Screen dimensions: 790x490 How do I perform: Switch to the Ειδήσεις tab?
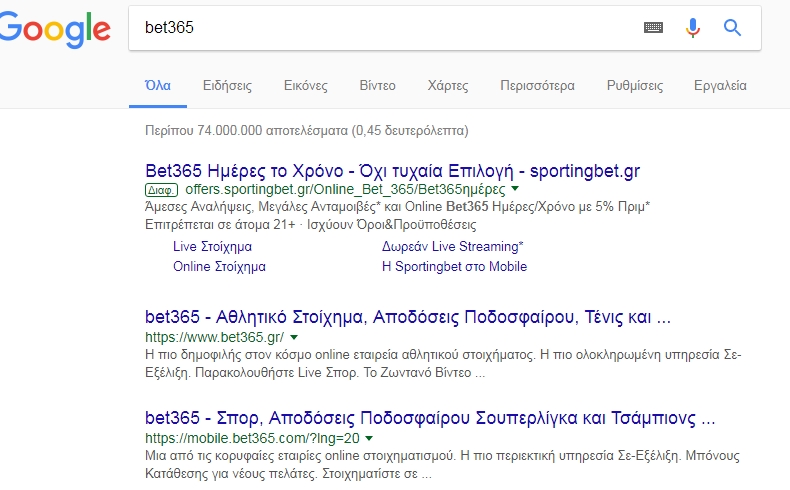tap(227, 86)
